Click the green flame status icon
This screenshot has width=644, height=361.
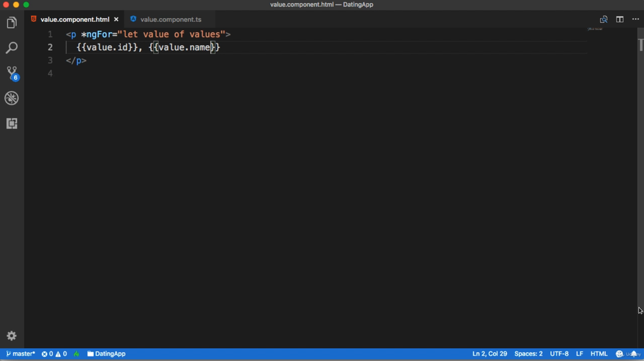point(77,354)
